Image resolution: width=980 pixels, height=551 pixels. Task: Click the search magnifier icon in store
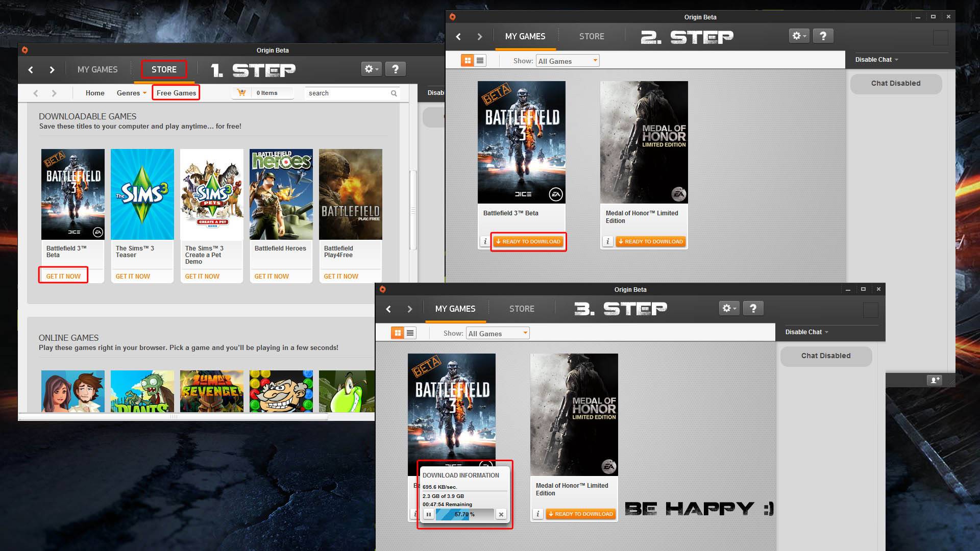click(x=394, y=93)
